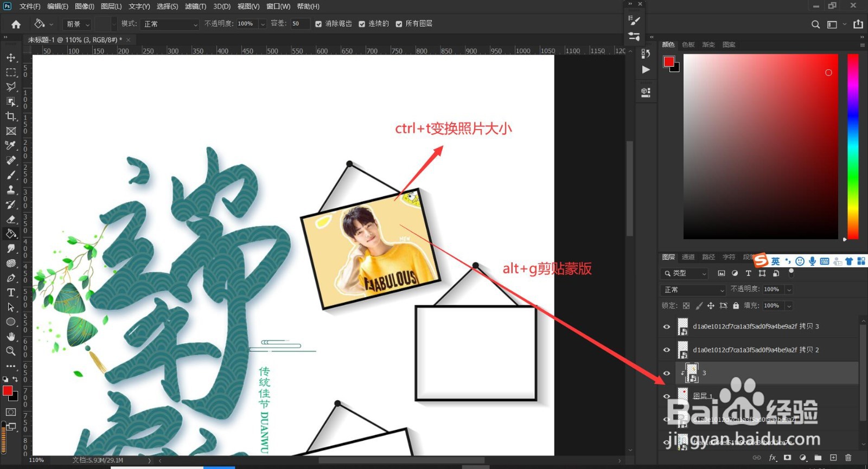Toggle the layer filter on/off switch

pyautogui.click(x=791, y=272)
